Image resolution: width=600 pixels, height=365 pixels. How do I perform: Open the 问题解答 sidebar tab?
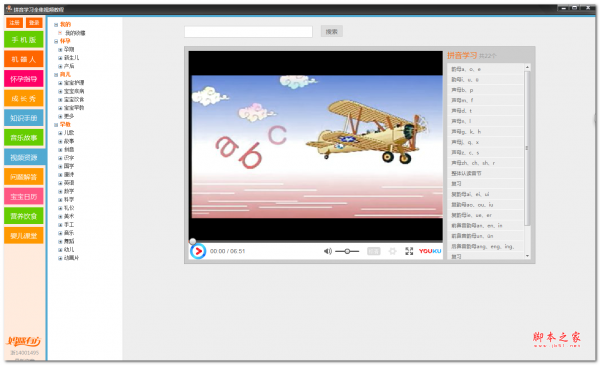click(24, 177)
